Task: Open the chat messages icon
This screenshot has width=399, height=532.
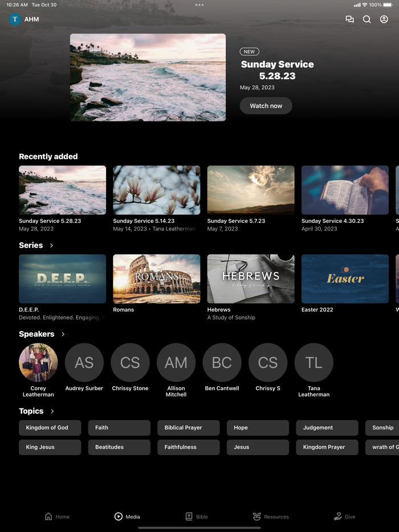Action: (x=349, y=19)
